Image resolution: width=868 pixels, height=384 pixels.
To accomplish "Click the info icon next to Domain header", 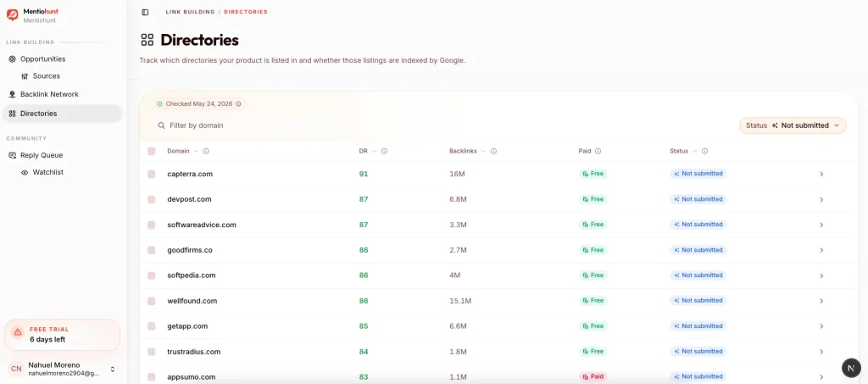I will pyautogui.click(x=206, y=151).
